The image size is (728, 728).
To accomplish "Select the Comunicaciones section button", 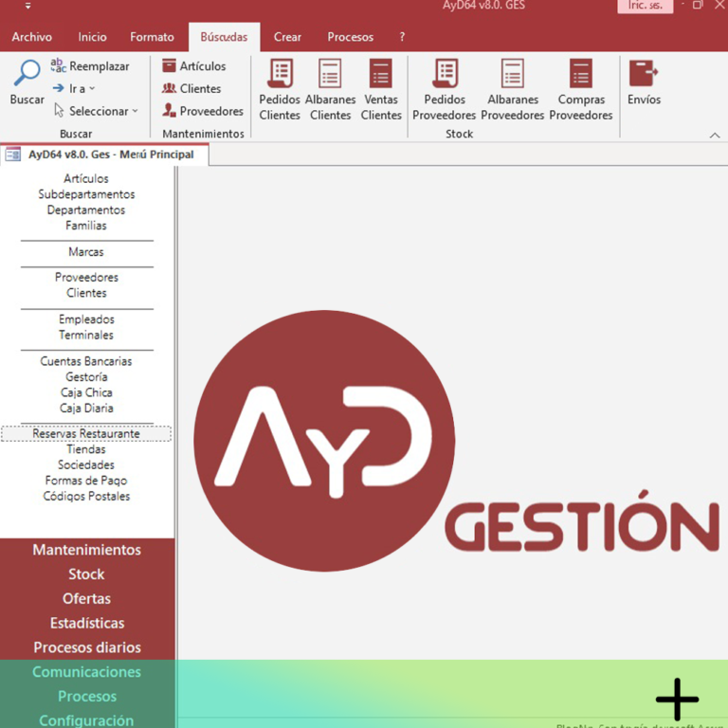I will pos(87,672).
